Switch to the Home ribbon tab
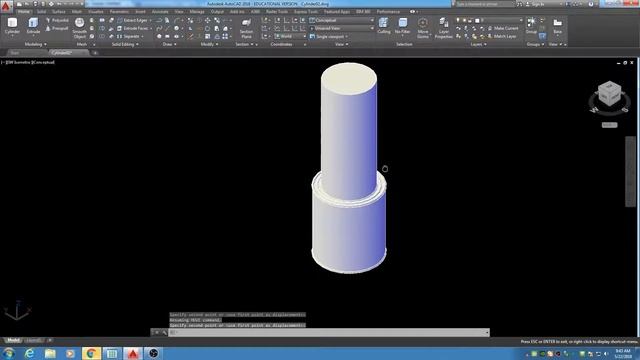 pos(24,12)
